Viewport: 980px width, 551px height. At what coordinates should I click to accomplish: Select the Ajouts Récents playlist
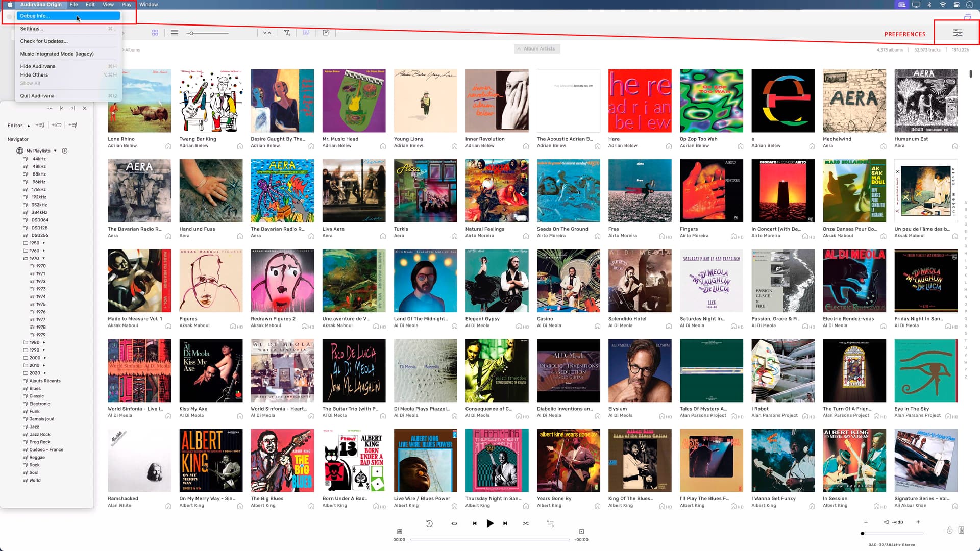pos(44,381)
